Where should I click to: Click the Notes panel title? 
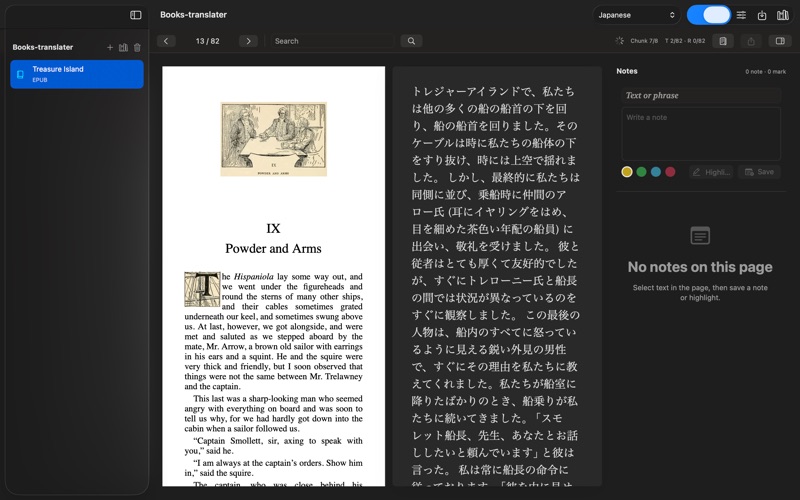click(627, 71)
